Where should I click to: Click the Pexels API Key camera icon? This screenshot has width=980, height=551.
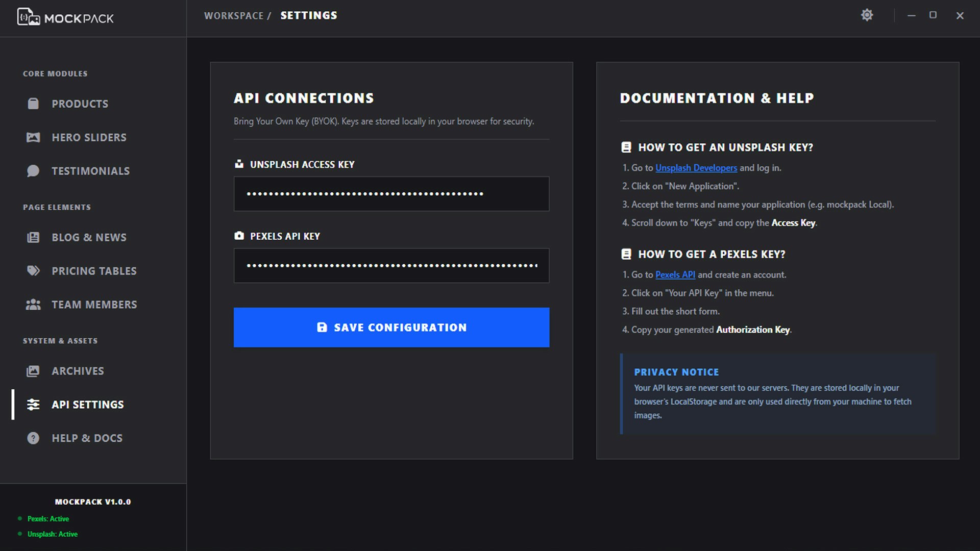point(239,236)
